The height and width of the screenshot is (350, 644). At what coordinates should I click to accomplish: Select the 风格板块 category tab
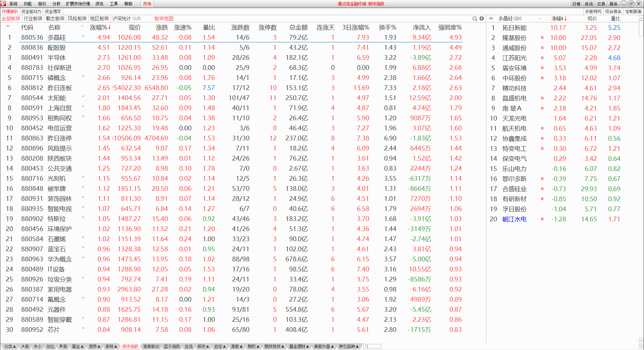point(77,18)
